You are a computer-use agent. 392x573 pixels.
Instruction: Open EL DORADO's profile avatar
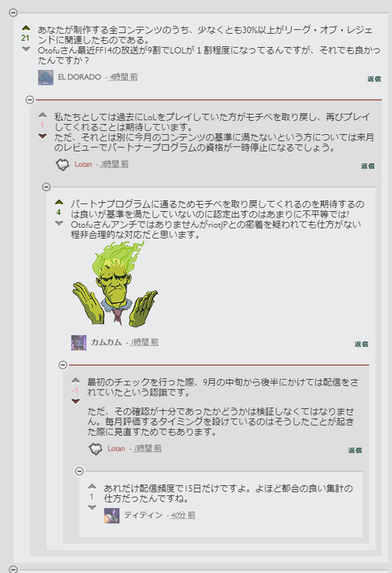(45, 78)
